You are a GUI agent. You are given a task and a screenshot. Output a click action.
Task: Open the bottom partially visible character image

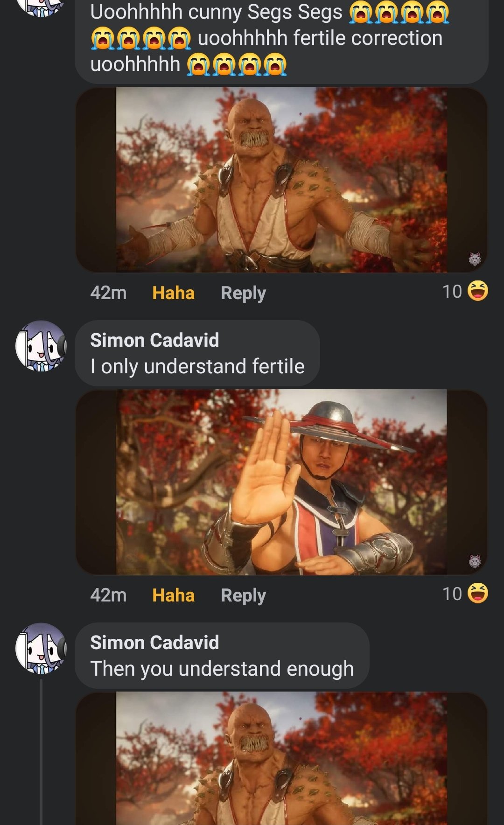pyautogui.click(x=281, y=758)
